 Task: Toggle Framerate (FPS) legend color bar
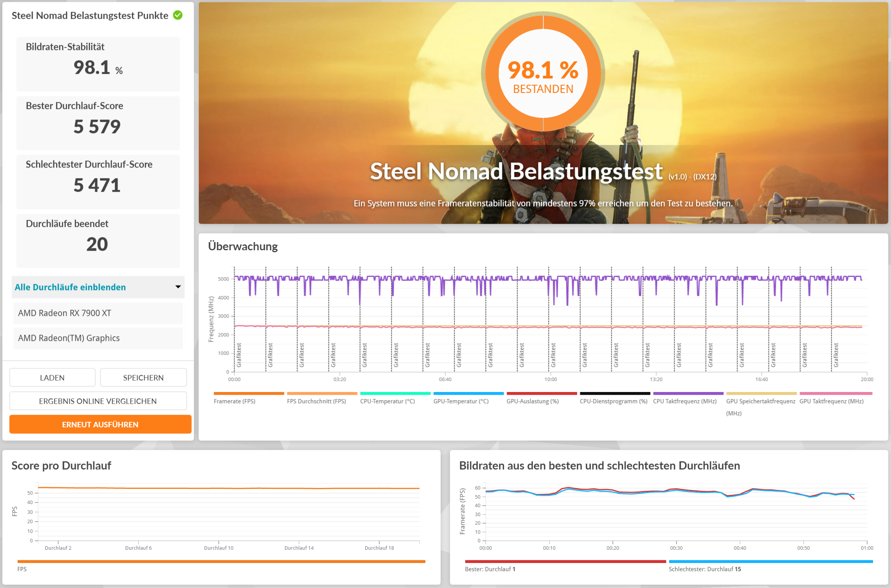(x=248, y=394)
